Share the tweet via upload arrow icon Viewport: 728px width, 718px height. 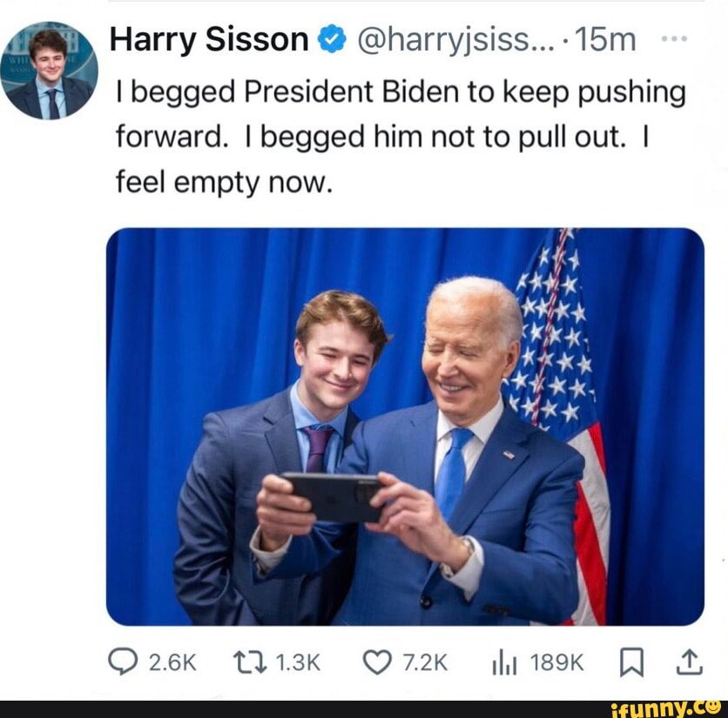click(690, 661)
